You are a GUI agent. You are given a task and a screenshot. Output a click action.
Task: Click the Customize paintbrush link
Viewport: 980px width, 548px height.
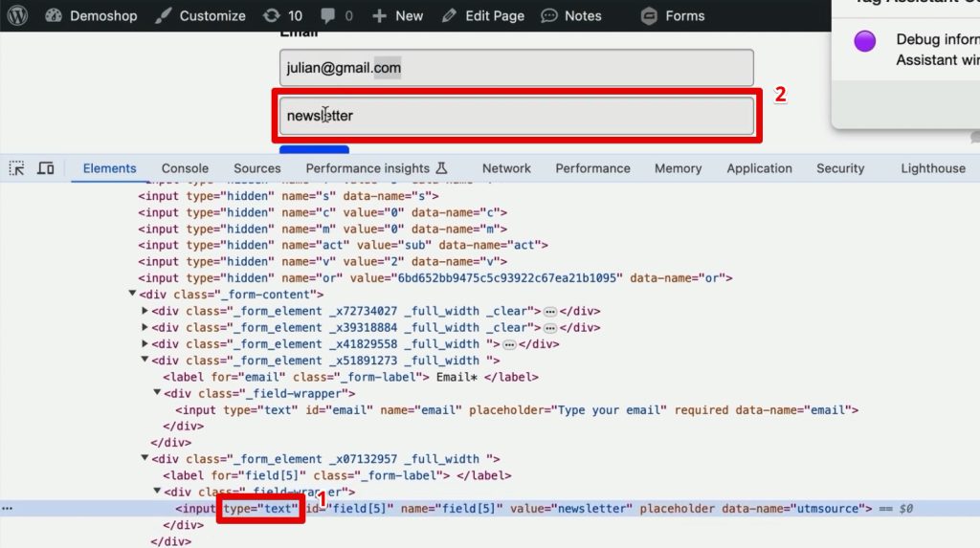pyautogui.click(x=201, y=15)
